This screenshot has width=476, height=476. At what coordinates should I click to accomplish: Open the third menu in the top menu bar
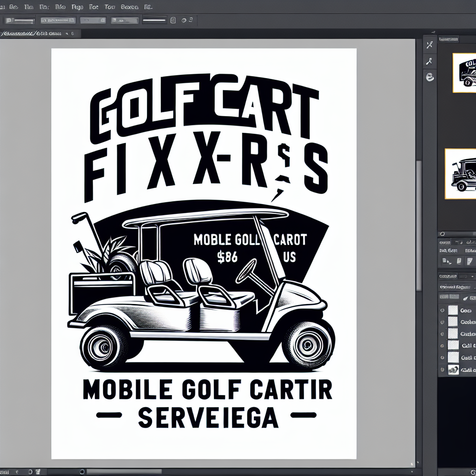click(28, 7)
